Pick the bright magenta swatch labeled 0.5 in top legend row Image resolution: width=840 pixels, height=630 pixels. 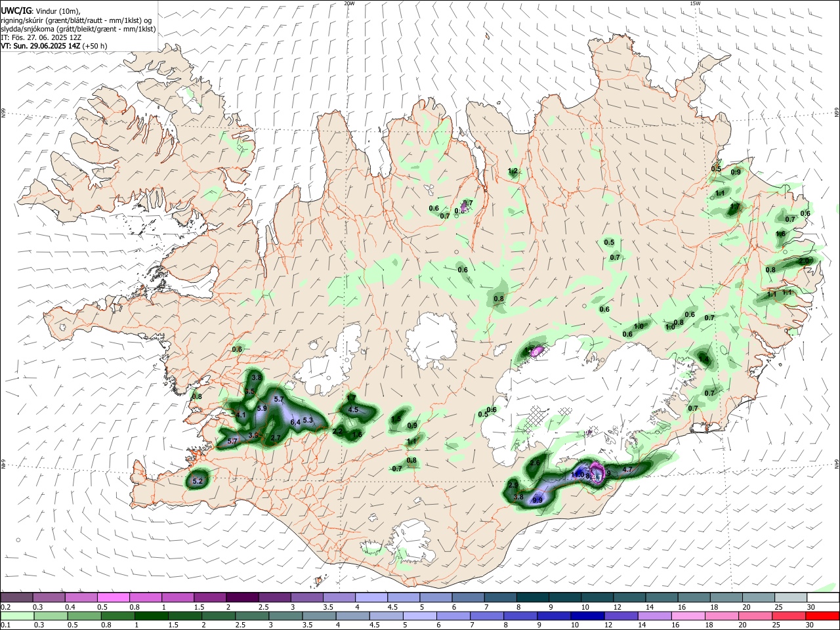pyautogui.click(x=113, y=597)
